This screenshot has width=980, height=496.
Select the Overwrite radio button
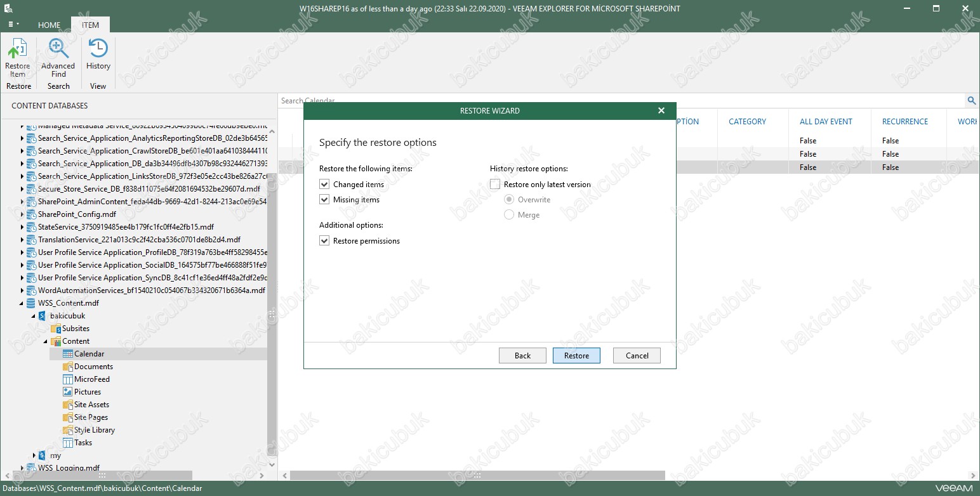click(509, 200)
